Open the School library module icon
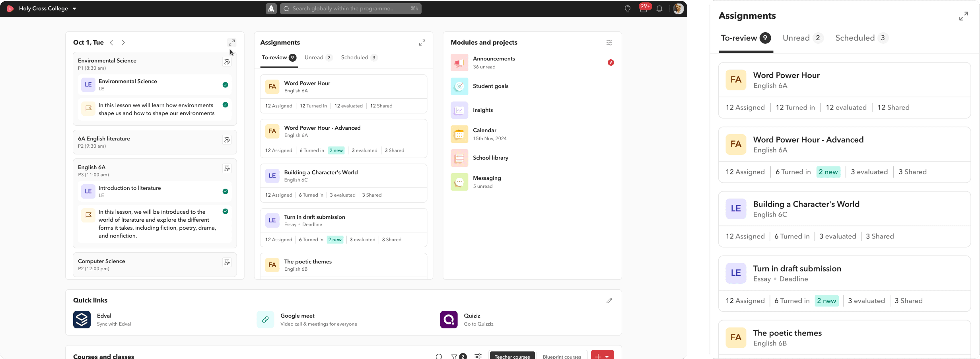980x359 pixels. pos(459,158)
